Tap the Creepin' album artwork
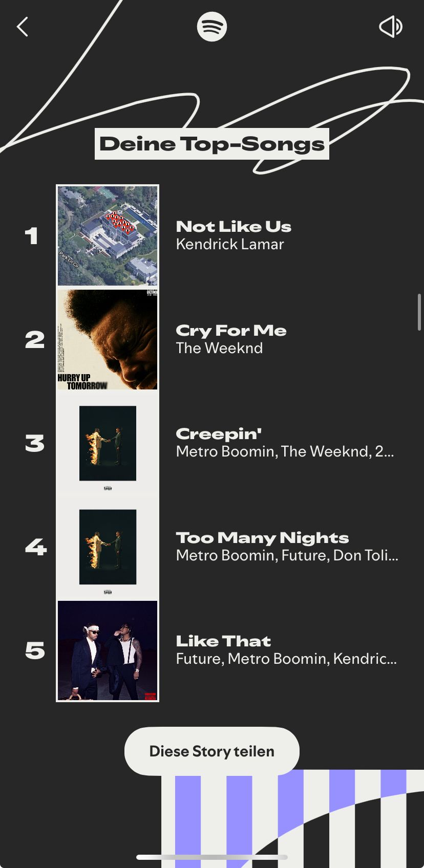This screenshot has width=424, height=868. [x=108, y=444]
